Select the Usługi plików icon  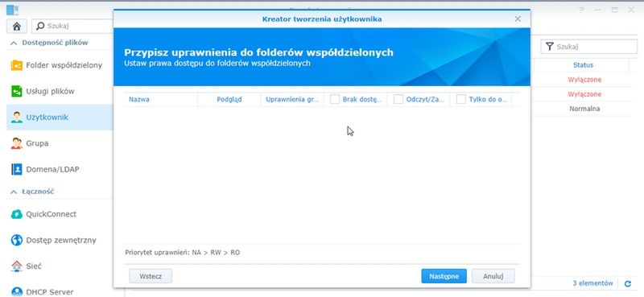pyautogui.click(x=17, y=91)
